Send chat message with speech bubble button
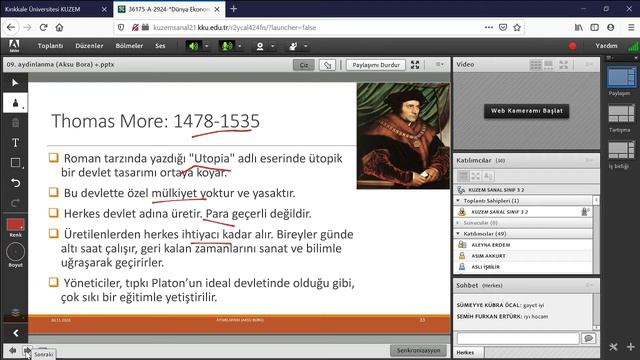The image size is (640, 360). pyautogui.click(x=588, y=338)
